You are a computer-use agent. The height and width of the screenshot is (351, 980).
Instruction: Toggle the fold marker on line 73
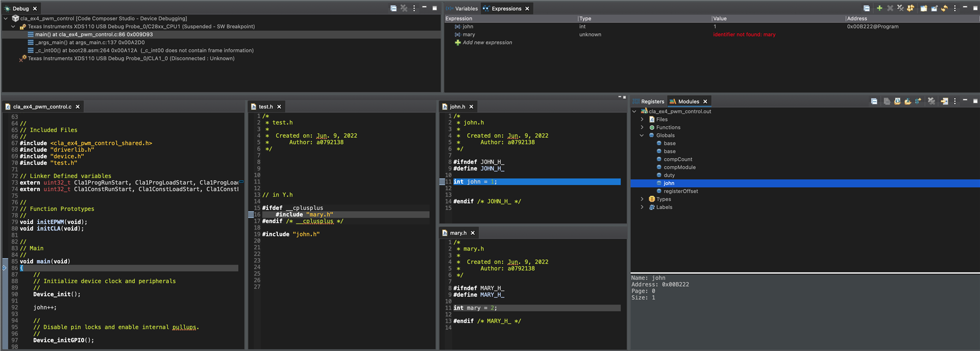tap(241, 182)
